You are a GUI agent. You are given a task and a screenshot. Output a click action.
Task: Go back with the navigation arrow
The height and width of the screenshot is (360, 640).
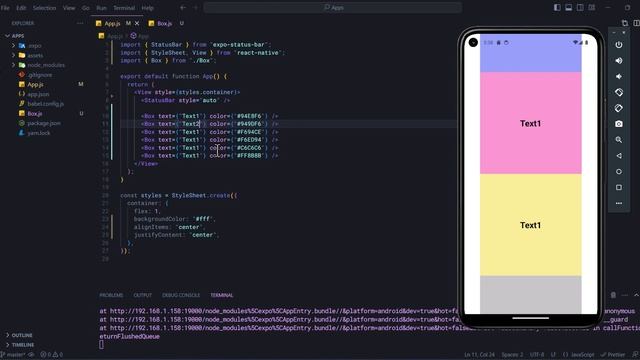pos(183,7)
